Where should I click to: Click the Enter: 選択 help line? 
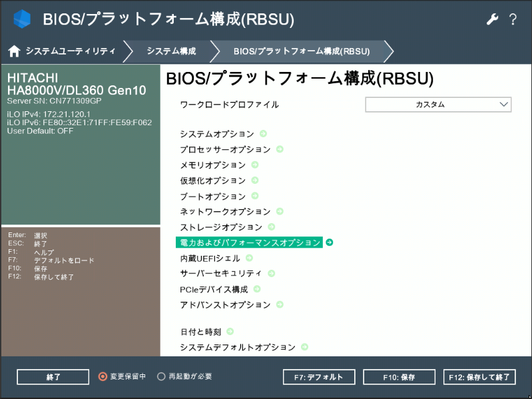(28, 235)
